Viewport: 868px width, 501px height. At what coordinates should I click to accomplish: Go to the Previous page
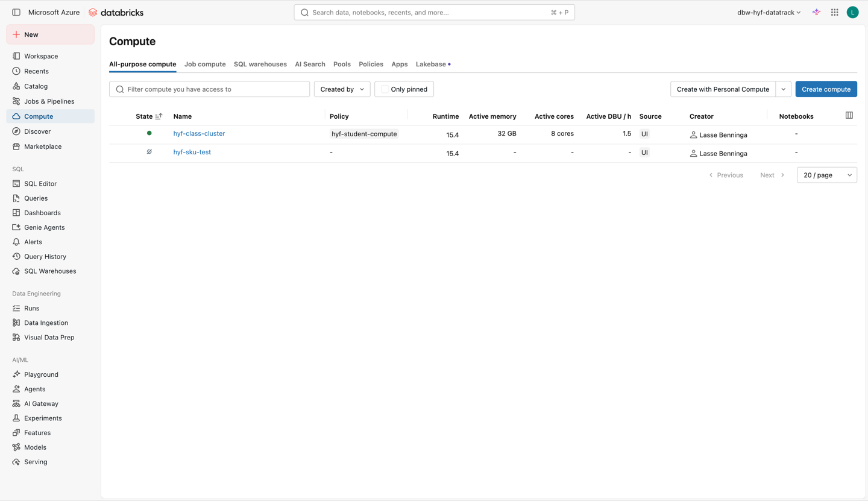coord(726,175)
